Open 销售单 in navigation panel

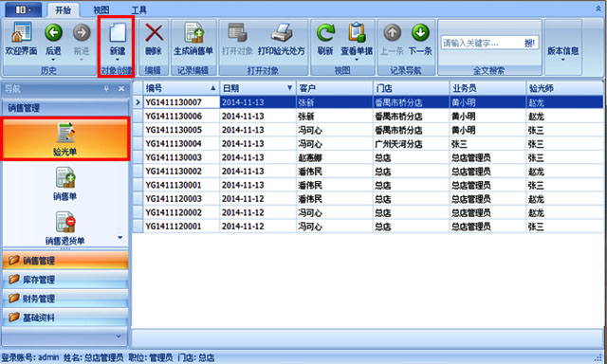click(x=65, y=183)
